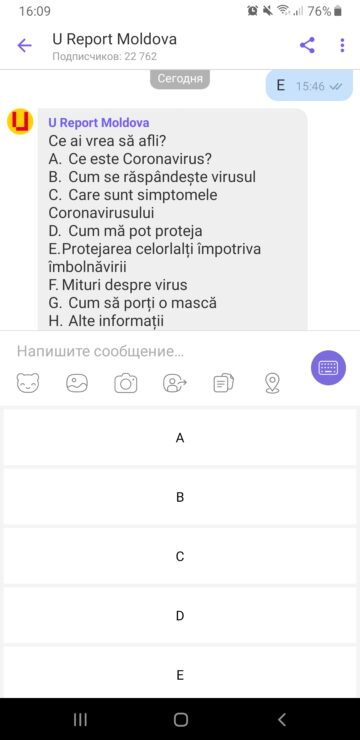
Task: Toggle the purple keyboard button
Action: pyautogui.click(x=328, y=367)
